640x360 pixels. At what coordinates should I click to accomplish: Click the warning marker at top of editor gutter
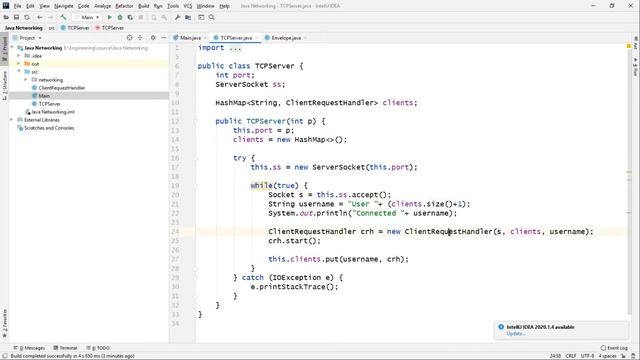click(629, 47)
